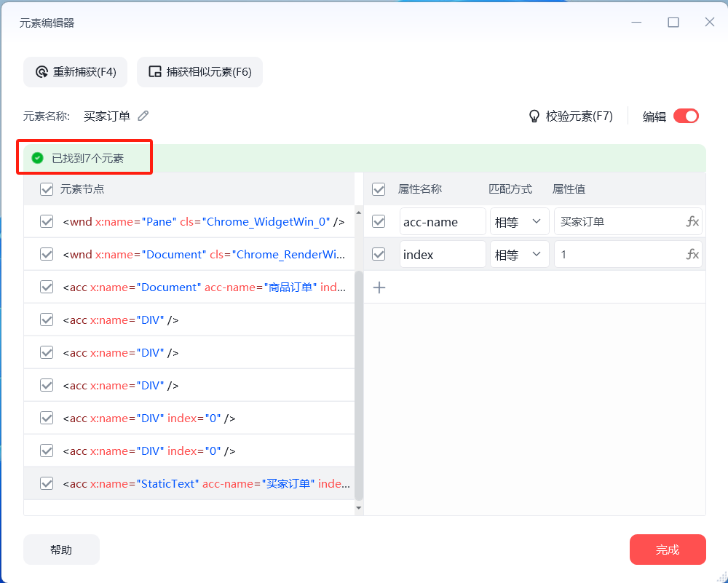Image resolution: width=728 pixels, height=583 pixels.
Task: Add a new attribute with plus icon
Action: (x=379, y=287)
